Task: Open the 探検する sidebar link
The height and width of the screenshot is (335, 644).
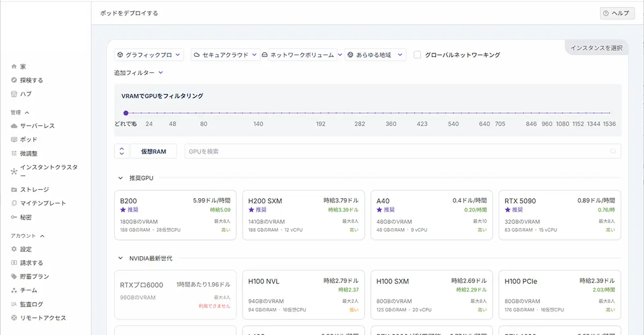Action: pyautogui.click(x=32, y=80)
